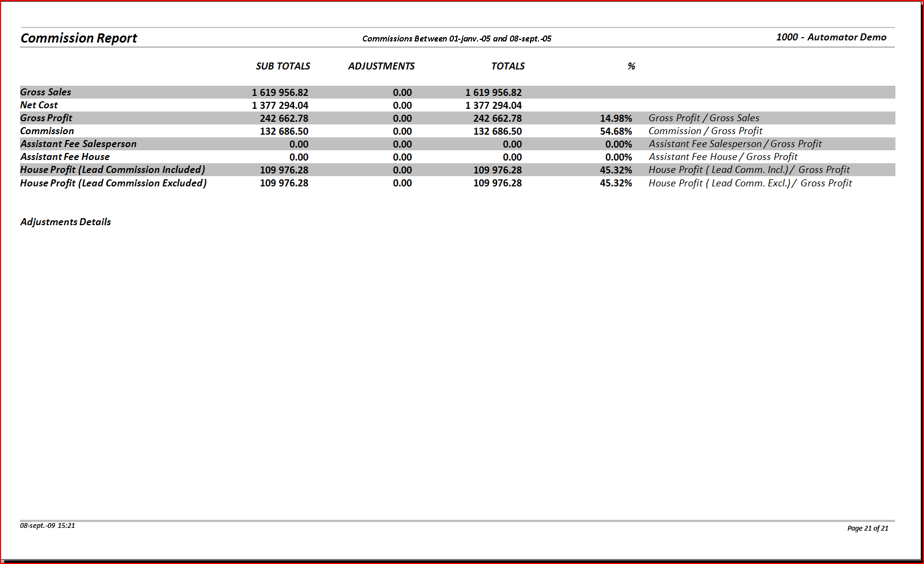
Task: Click the % column header
Action: click(631, 66)
